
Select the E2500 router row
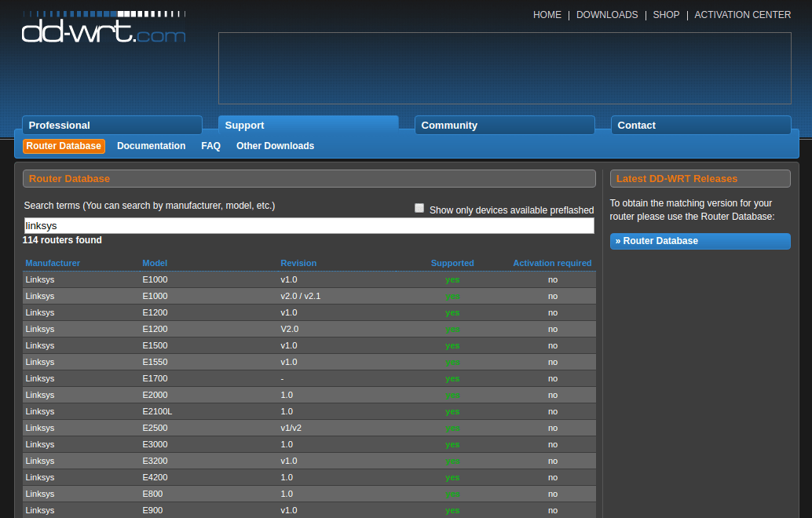(309, 429)
